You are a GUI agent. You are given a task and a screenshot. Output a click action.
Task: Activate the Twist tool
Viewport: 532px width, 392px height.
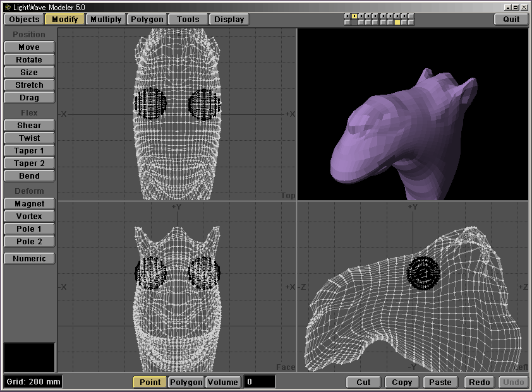click(29, 138)
